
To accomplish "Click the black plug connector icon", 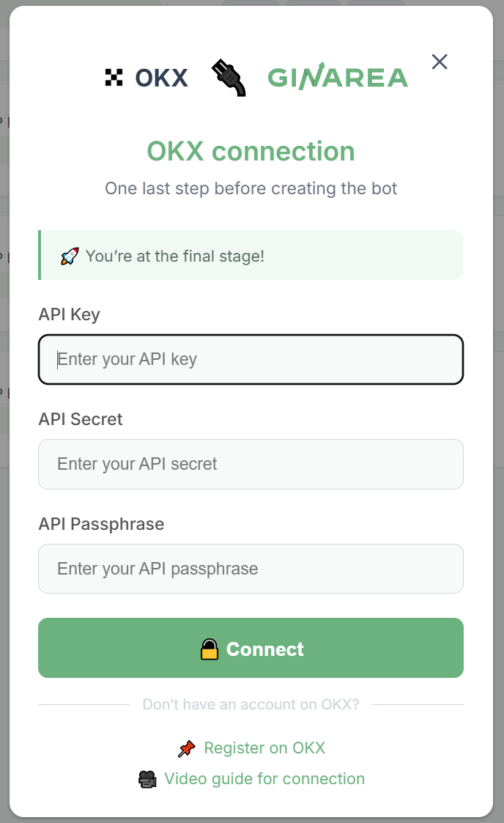I will point(229,78).
